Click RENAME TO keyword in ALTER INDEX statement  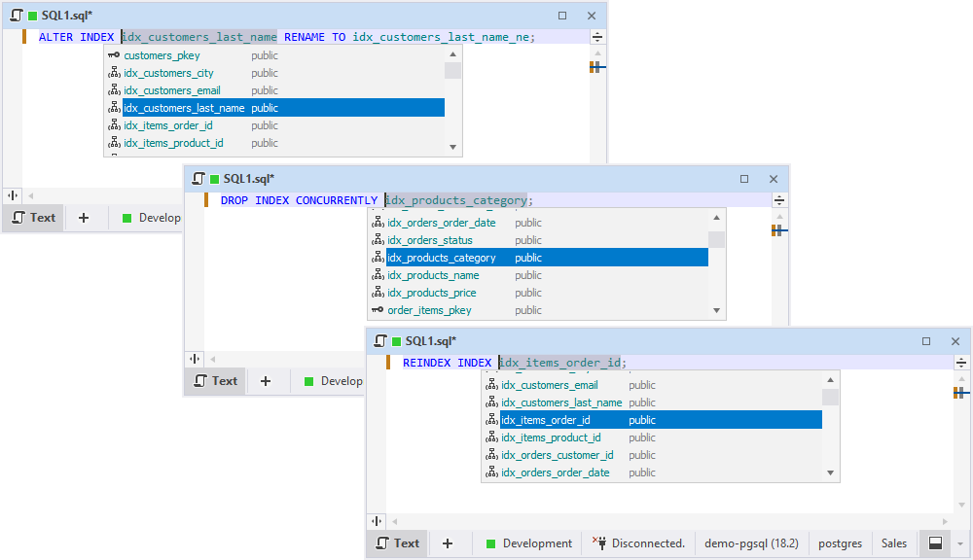tap(314, 37)
